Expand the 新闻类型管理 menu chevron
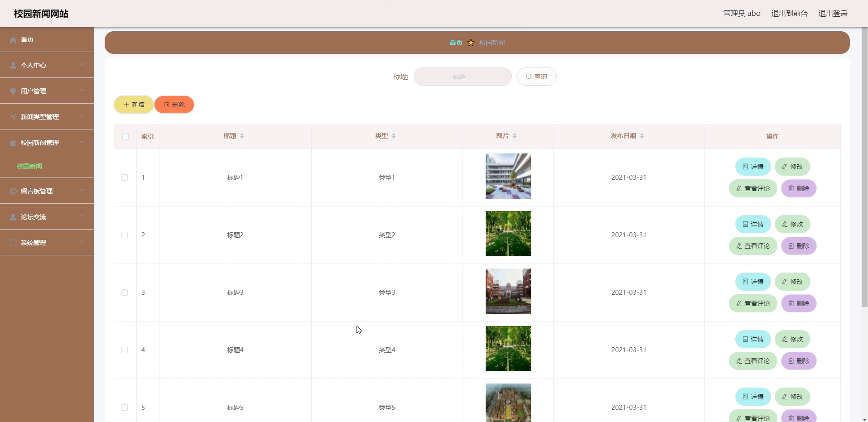Screen dimensions: 868x422 coord(82,116)
